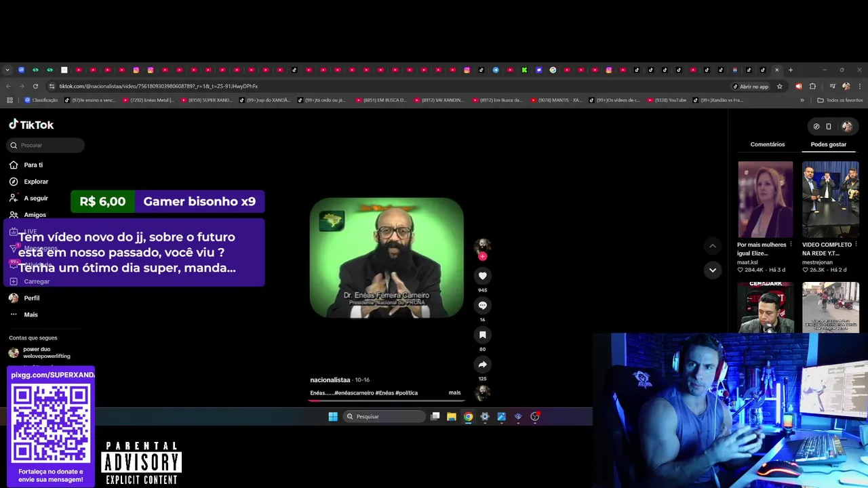Bookmark this page with the star icon

point(780,86)
